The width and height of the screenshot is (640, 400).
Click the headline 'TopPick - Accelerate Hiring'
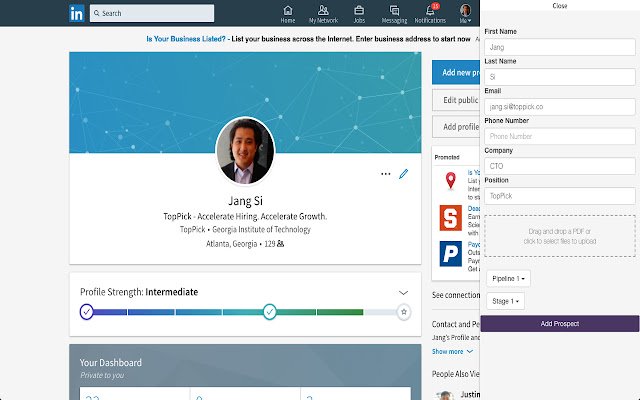[x=245, y=216]
